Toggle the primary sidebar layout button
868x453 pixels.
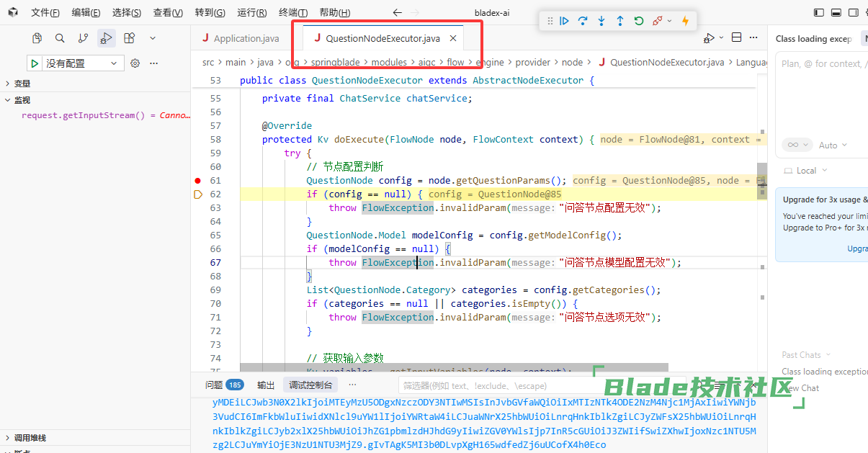(x=818, y=12)
